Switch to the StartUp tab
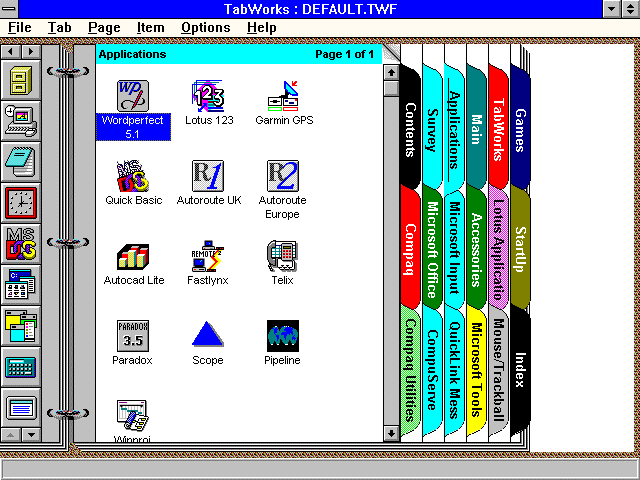The width and height of the screenshot is (640, 480). (520, 249)
